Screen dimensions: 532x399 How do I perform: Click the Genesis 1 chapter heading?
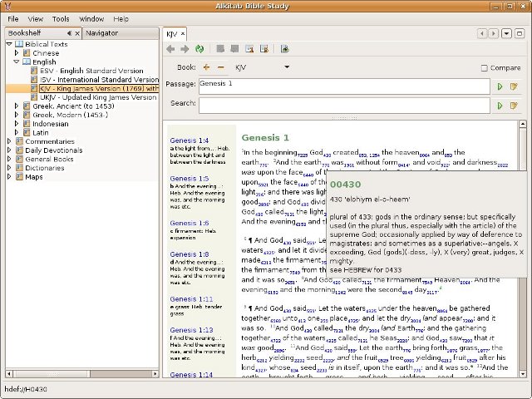coord(265,138)
